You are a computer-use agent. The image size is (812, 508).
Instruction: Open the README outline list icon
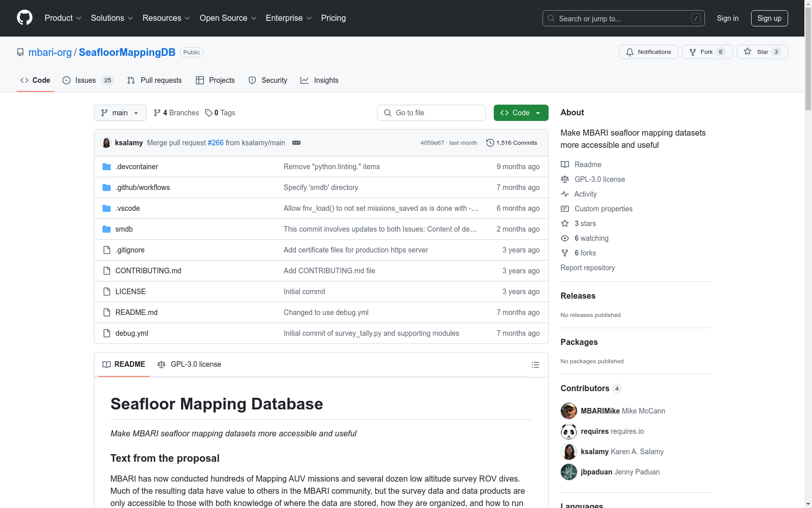[x=535, y=365]
